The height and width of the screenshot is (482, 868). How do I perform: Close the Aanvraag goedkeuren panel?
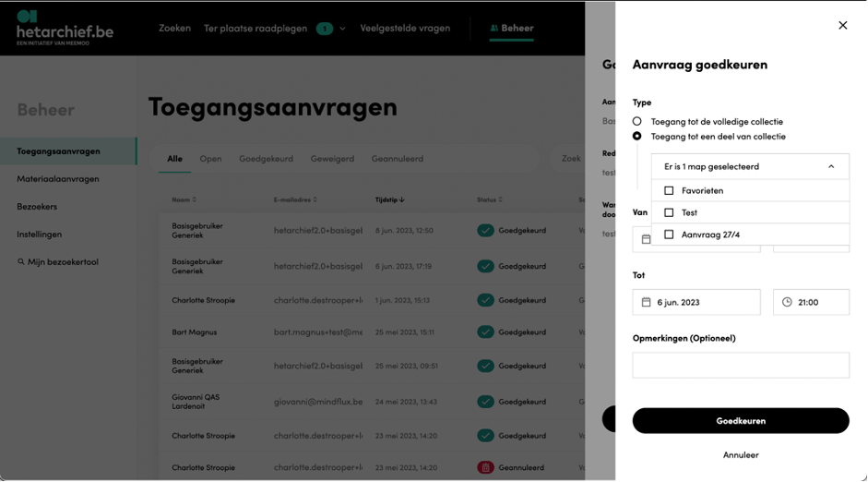(x=842, y=26)
